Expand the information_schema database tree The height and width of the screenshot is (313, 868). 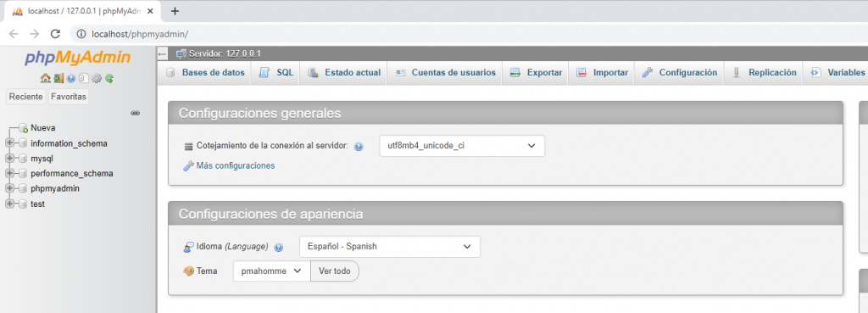pyautogui.click(x=8, y=143)
